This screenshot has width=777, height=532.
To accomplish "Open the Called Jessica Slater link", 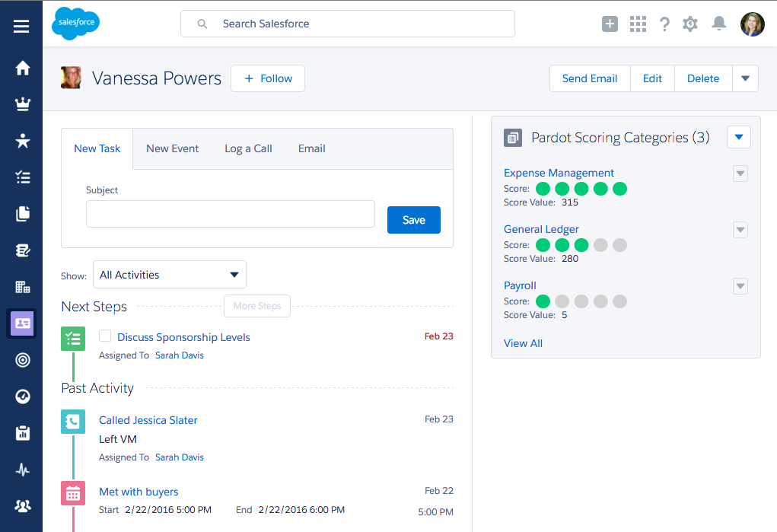I will [148, 420].
